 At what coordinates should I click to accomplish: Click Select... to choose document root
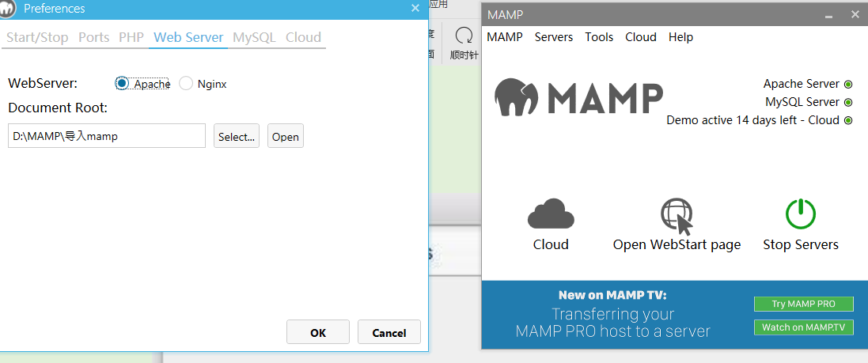[x=237, y=136]
